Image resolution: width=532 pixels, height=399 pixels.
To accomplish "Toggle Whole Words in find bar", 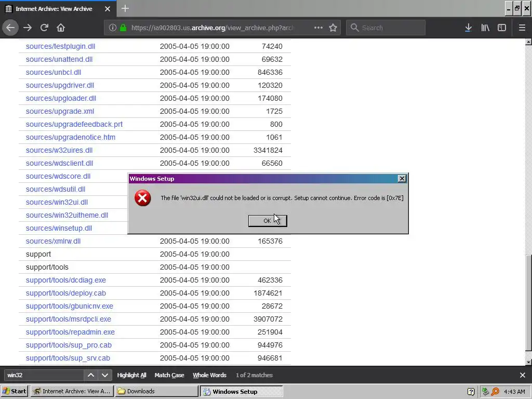I will click(x=209, y=375).
